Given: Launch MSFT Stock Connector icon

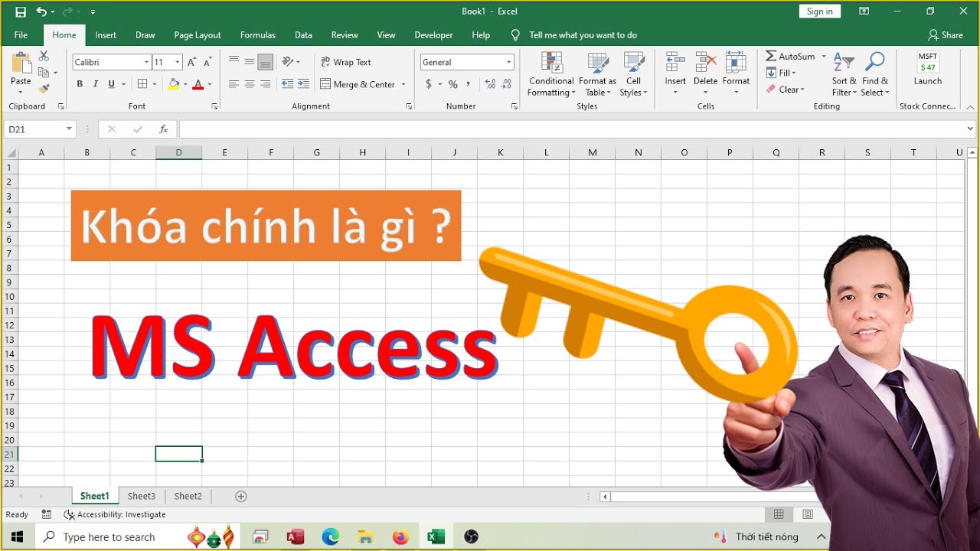Looking at the screenshot, I should [928, 63].
